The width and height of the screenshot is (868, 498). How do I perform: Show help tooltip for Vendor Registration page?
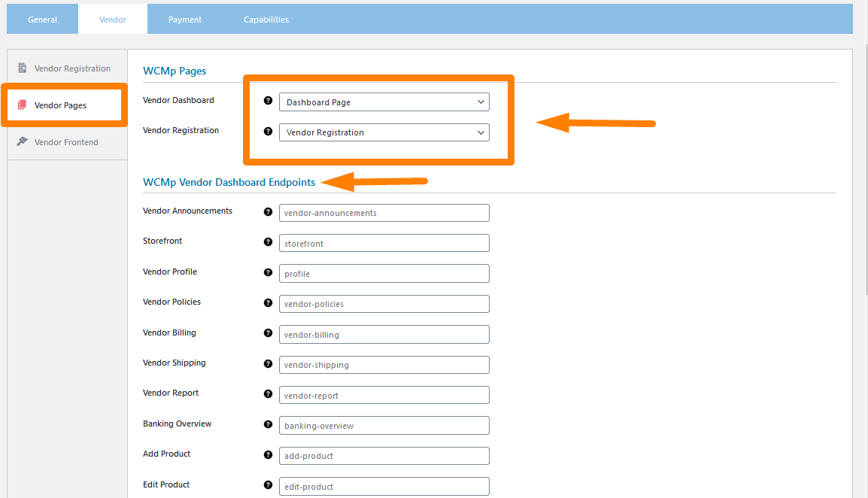[268, 132]
